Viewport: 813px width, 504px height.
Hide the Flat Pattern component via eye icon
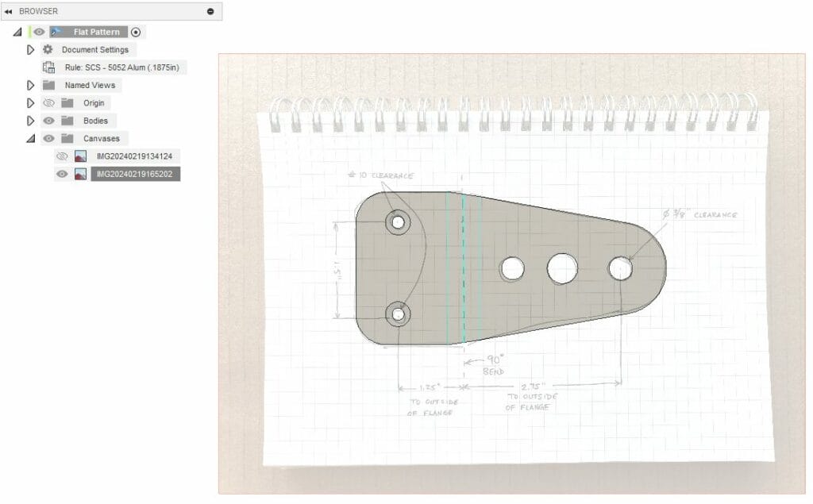[x=39, y=32]
